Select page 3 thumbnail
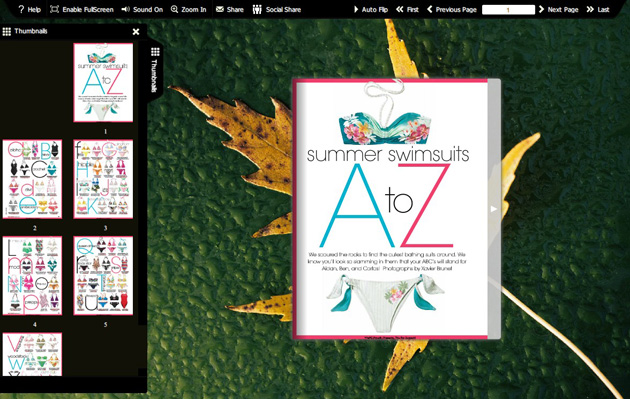 coord(103,179)
